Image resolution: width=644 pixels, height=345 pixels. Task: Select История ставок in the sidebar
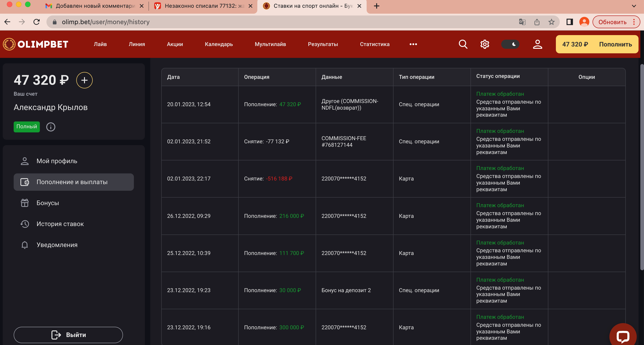[x=60, y=224]
